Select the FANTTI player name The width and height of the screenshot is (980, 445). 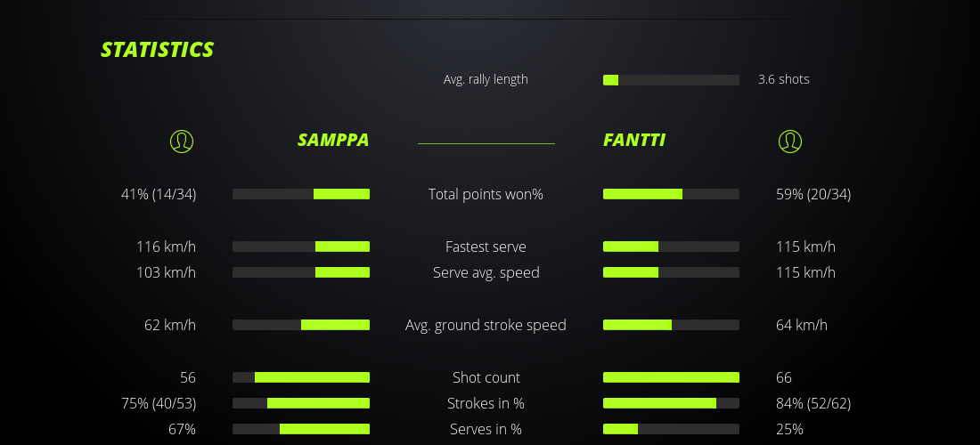(634, 141)
